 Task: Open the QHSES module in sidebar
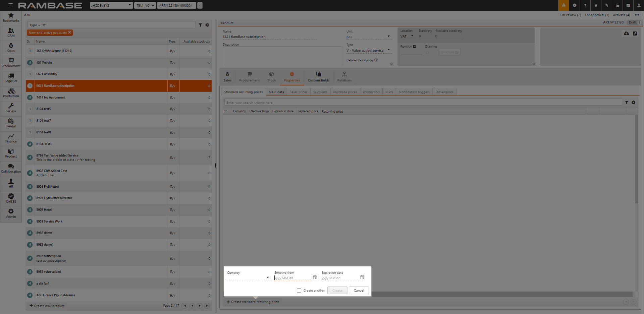pos(11,198)
